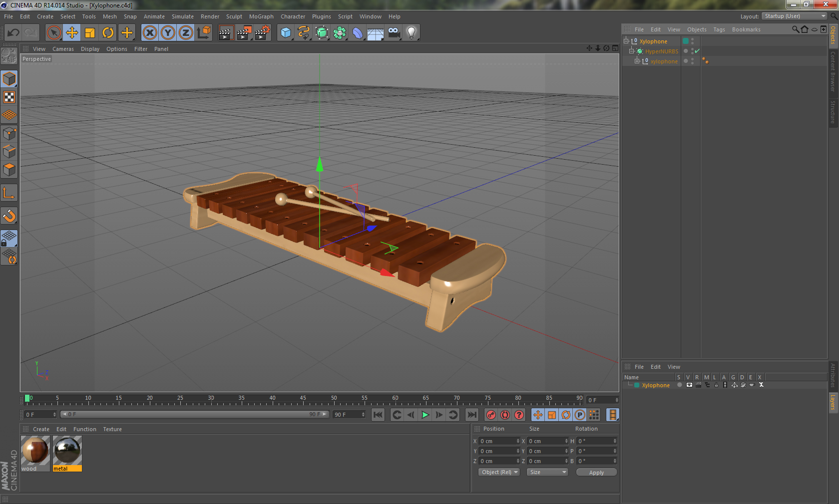This screenshot has height=504, width=839.
Task: Open the spline pen tool icon
Action: click(x=304, y=33)
